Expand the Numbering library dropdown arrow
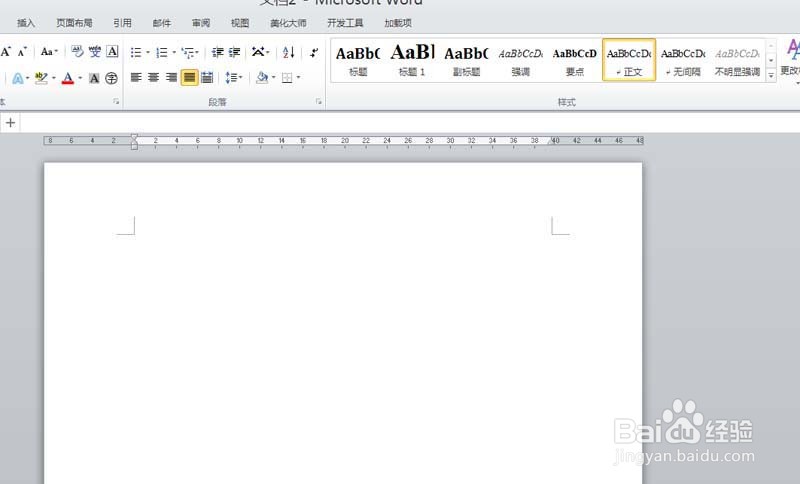 [x=174, y=52]
